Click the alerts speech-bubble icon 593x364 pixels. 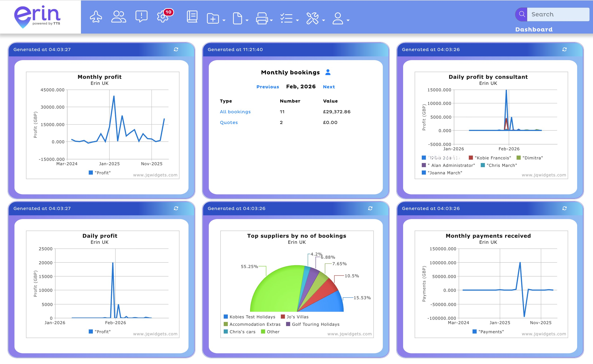(141, 17)
